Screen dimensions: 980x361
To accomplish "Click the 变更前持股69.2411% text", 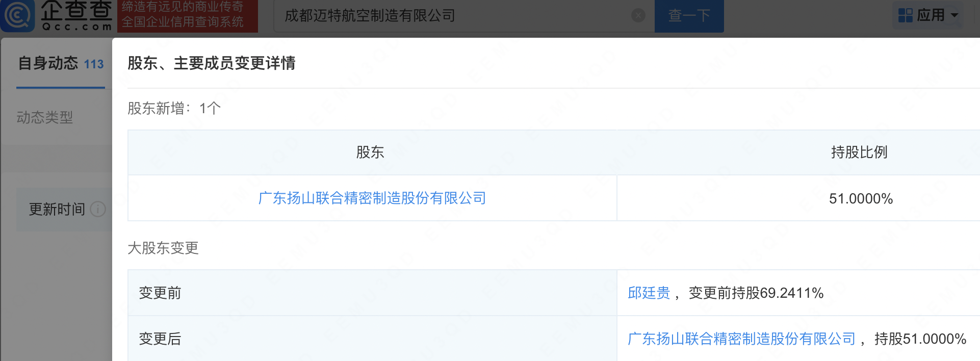I will tap(756, 293).
